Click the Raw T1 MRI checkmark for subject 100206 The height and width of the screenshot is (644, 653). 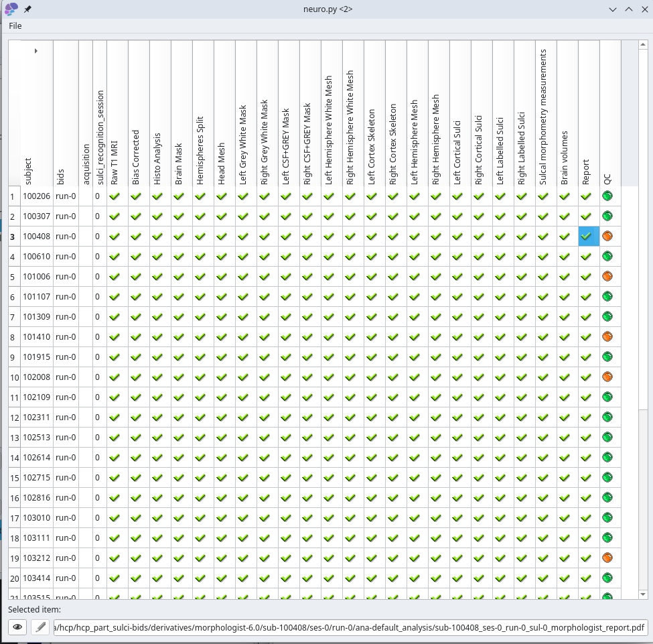(115, 196)
